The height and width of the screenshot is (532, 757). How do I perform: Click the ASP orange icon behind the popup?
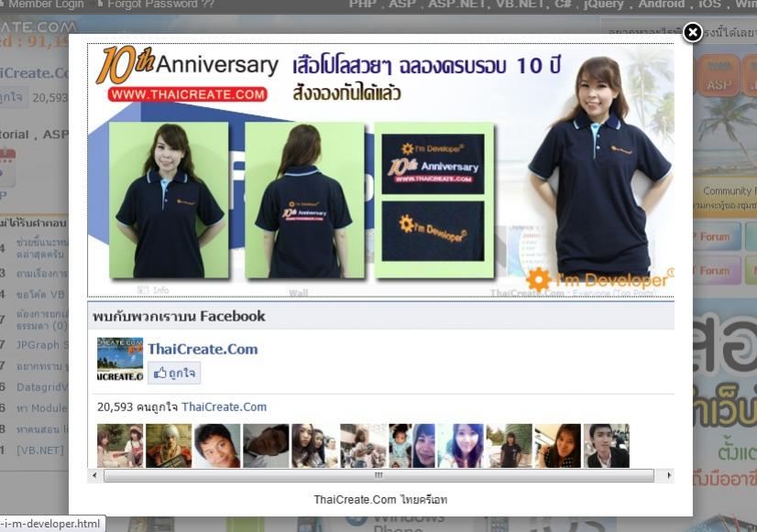719,75
